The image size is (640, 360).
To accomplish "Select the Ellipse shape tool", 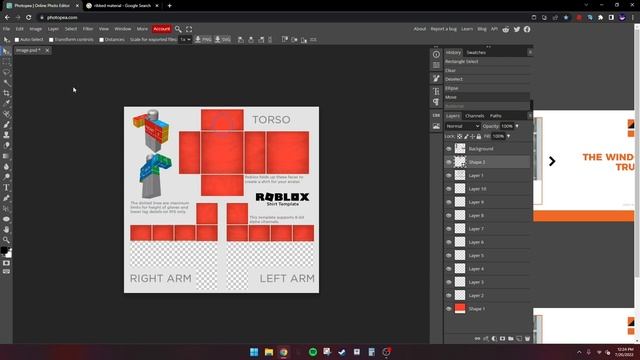I will click(x=6, y=219).
